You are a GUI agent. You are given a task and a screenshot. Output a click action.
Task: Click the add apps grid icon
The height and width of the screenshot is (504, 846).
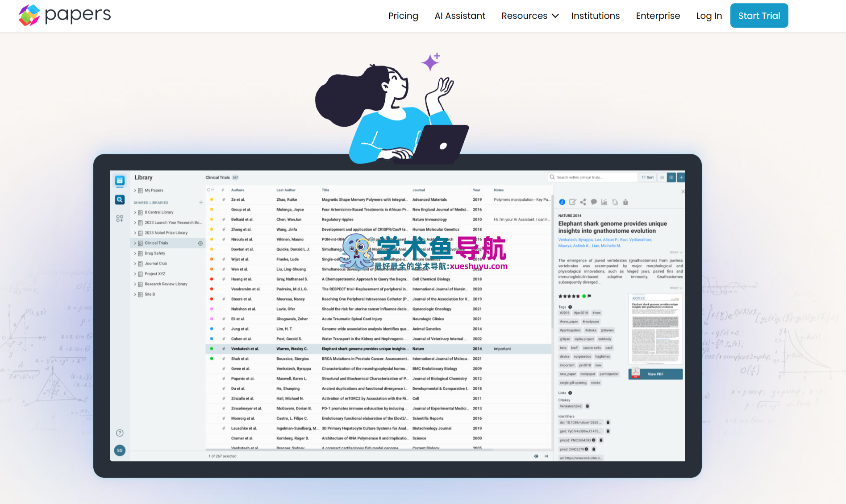pos(120,219)
